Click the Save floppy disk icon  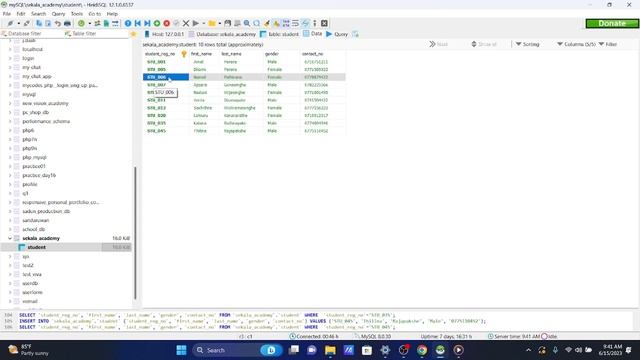click(227, 23)
